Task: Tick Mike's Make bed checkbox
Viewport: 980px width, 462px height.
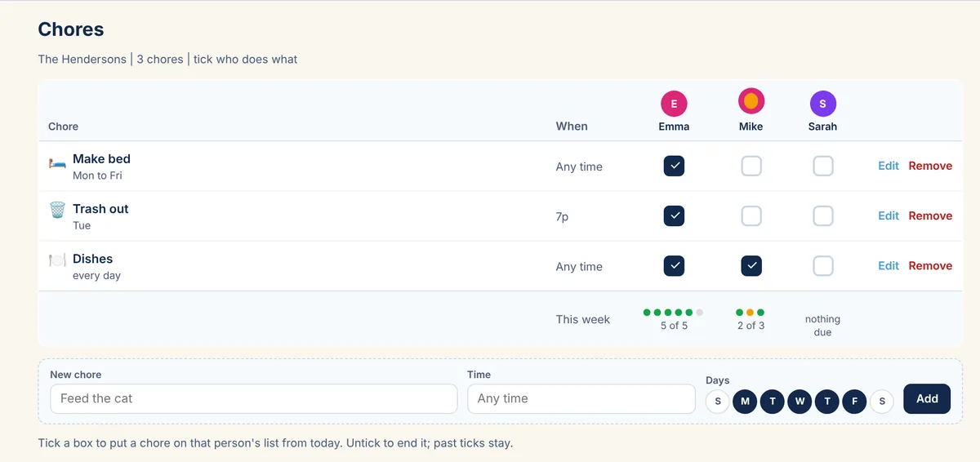Action: (751, 167)
